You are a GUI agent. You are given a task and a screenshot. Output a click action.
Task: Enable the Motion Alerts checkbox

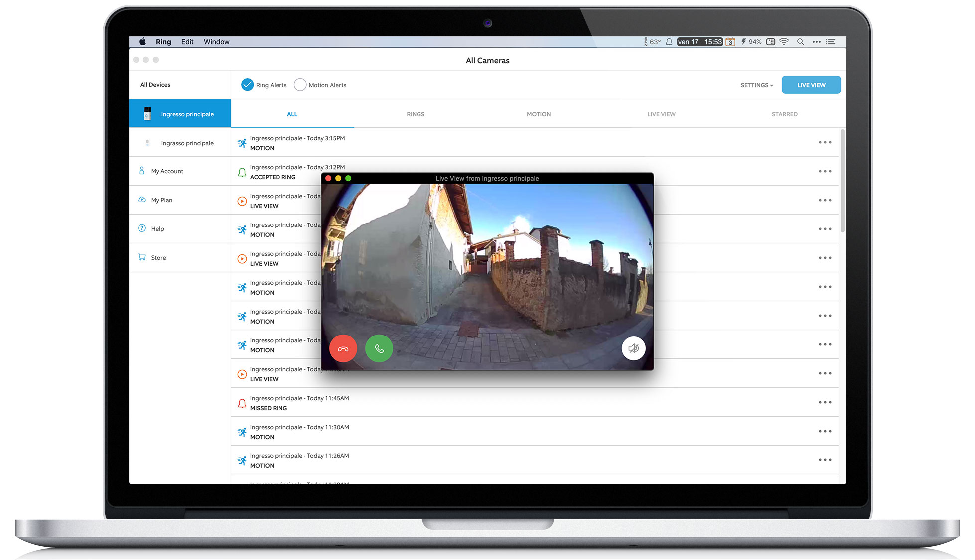300,85
